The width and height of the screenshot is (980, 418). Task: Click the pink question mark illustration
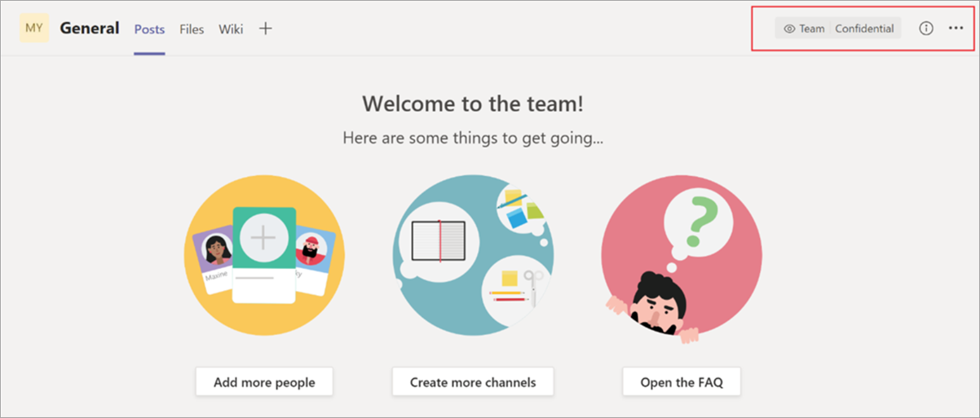pyautogui.click(x=682, y=256)
